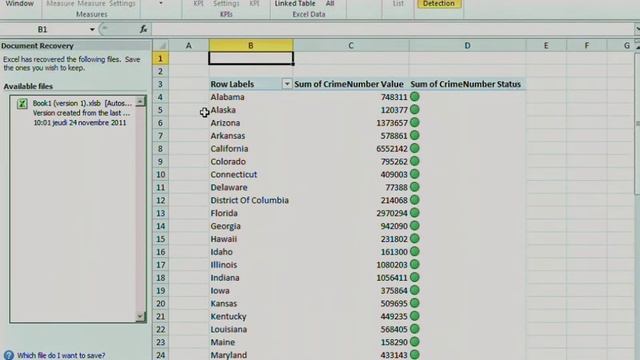Click the Colorado green status icon

click(x=415, y=161)
